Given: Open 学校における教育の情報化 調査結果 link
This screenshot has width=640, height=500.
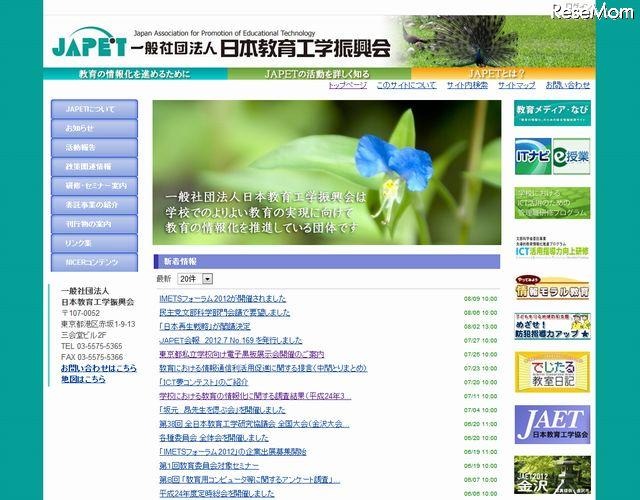Looking at the screenshot, I should [x=255, y=396].
